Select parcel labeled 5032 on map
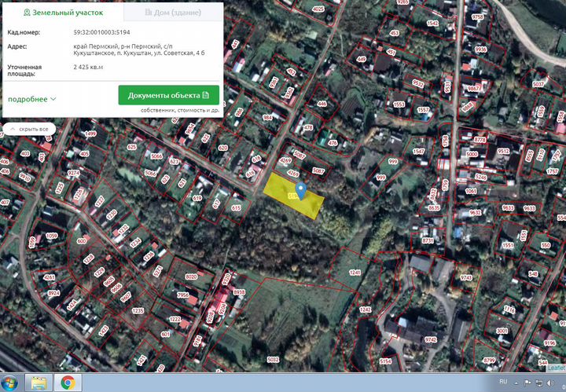This screenshot has width=566, height=392. pos(273,360)
